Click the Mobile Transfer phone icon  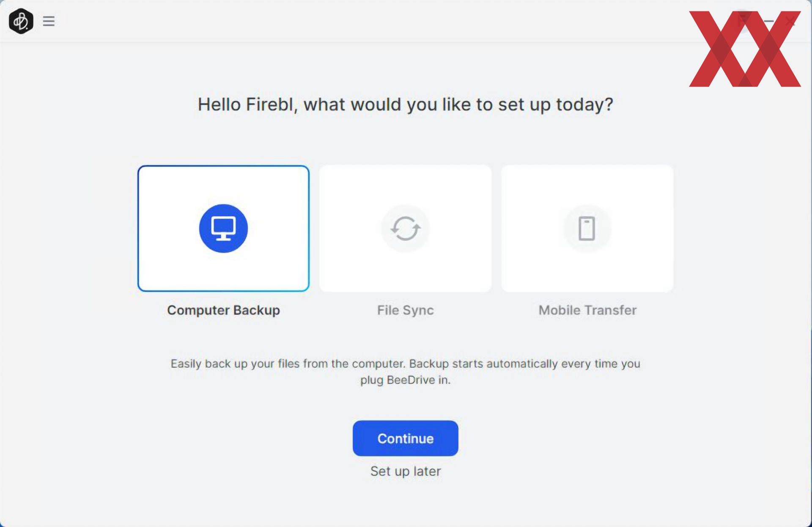pos(587,229)
